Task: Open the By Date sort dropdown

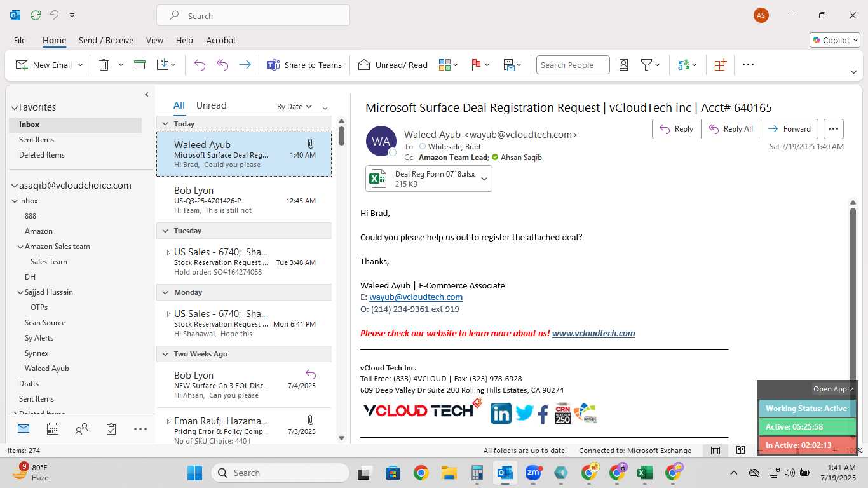Action: click(x=295, y=106)
